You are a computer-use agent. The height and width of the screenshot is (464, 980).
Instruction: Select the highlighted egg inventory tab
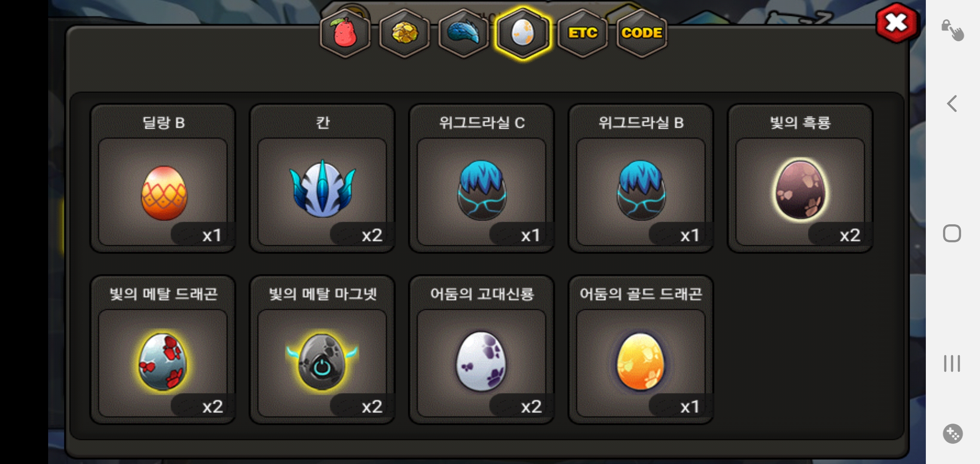tap(523, 33)
